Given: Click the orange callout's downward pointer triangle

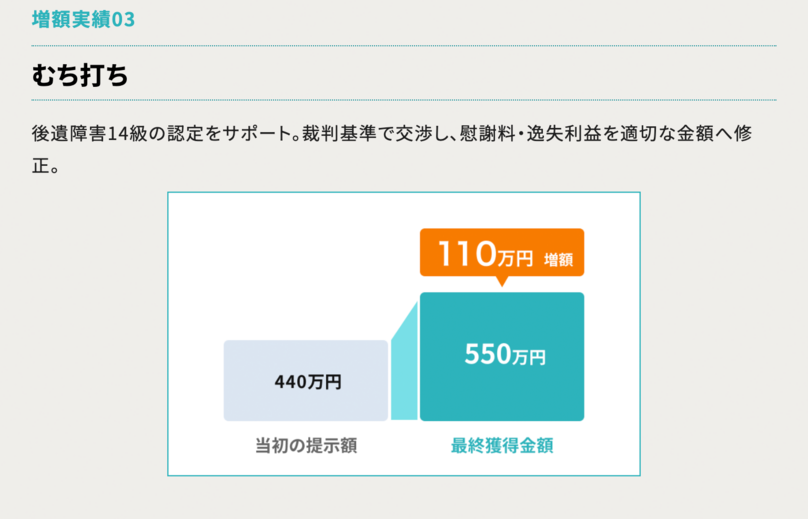Looking at the screenshot, I should click(x=502, y=281).
